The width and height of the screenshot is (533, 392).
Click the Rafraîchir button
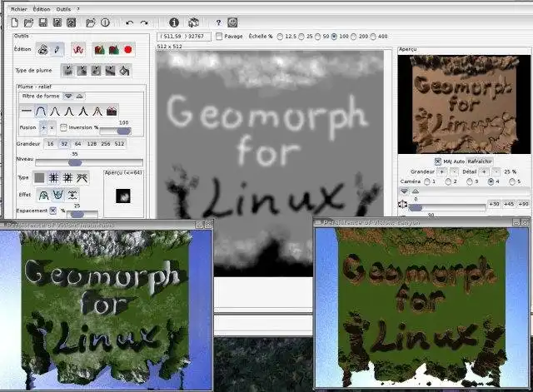point(480,161)
